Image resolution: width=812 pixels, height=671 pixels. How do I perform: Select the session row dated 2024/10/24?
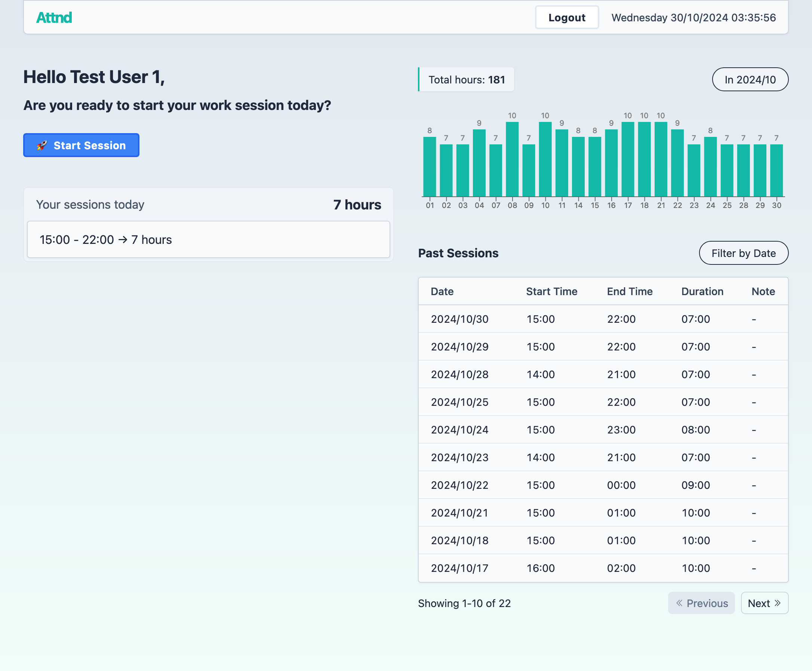(x=603, y=429)
